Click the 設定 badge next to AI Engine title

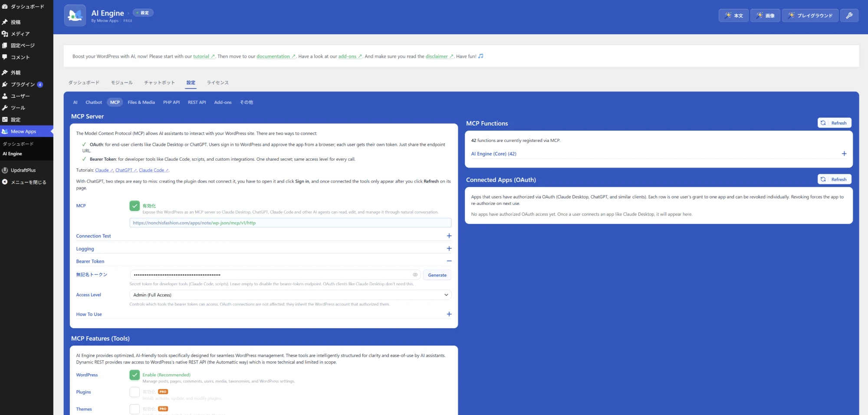143,13
